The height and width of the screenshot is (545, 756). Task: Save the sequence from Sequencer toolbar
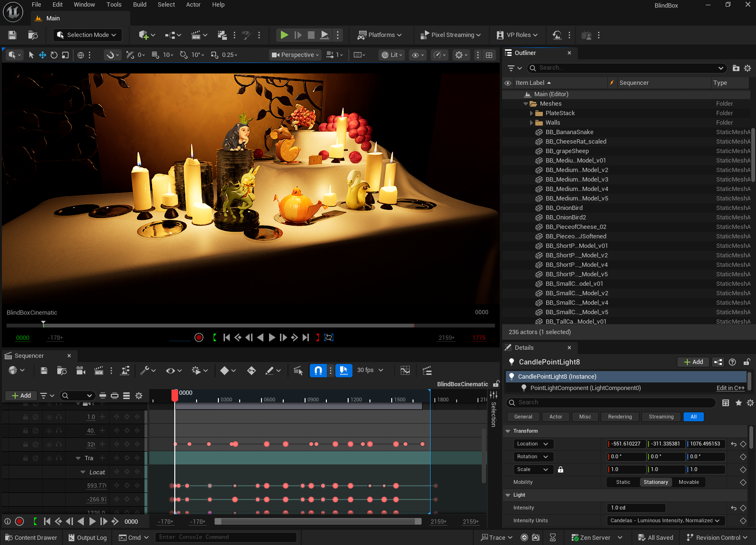point(44,371)
